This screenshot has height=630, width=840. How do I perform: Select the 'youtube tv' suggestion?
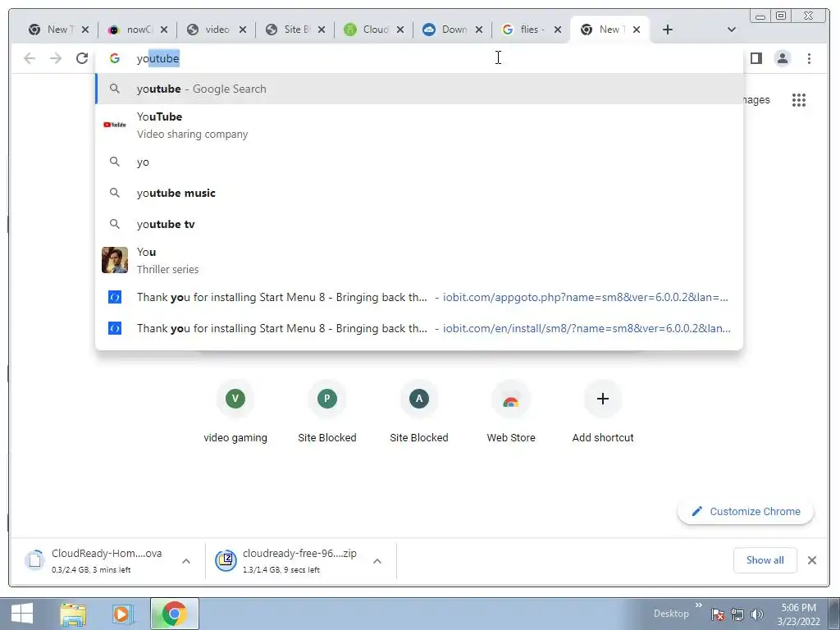(x=419, y=224)
